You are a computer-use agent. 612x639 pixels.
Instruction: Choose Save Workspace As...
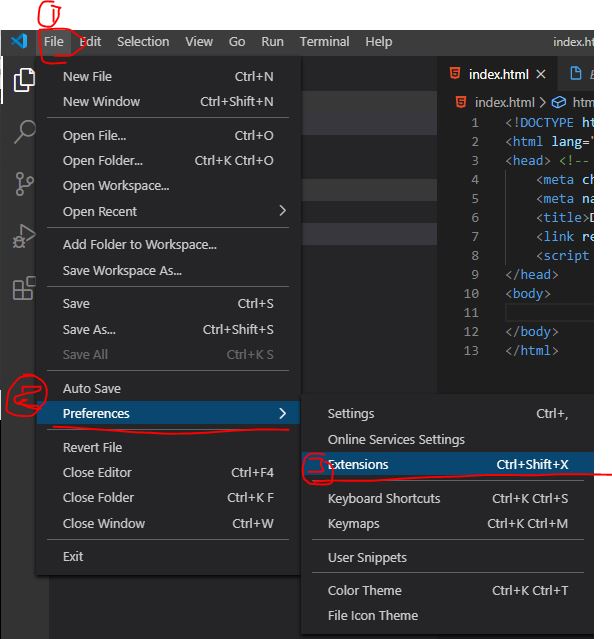[168, 271]
